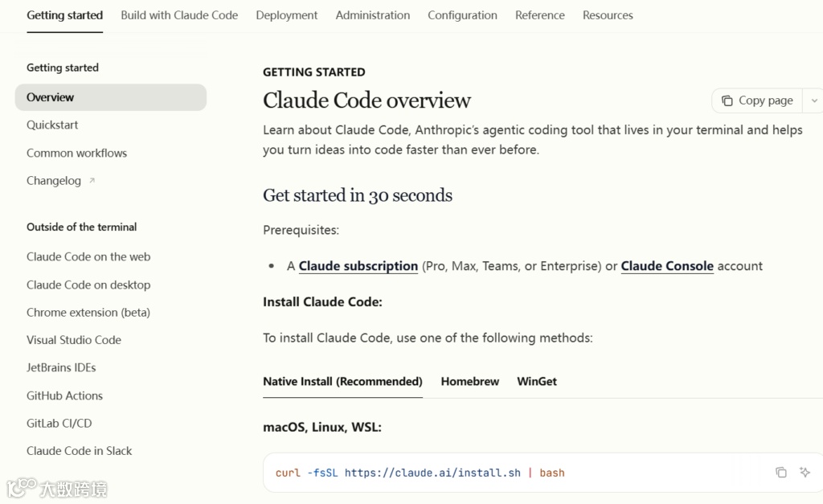Navigate to Quickstart in the sidebar
This screenshot has height=504, width=823.
point(52,125)
